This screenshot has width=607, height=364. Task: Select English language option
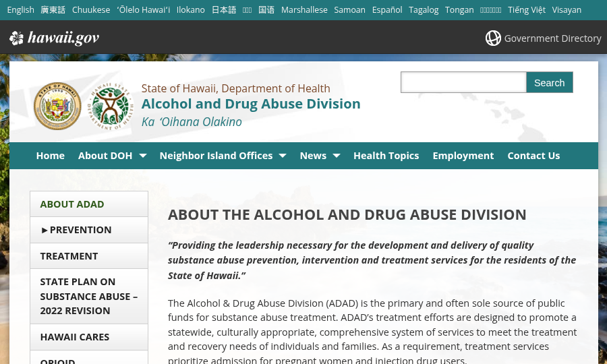(x=20, y=9)
